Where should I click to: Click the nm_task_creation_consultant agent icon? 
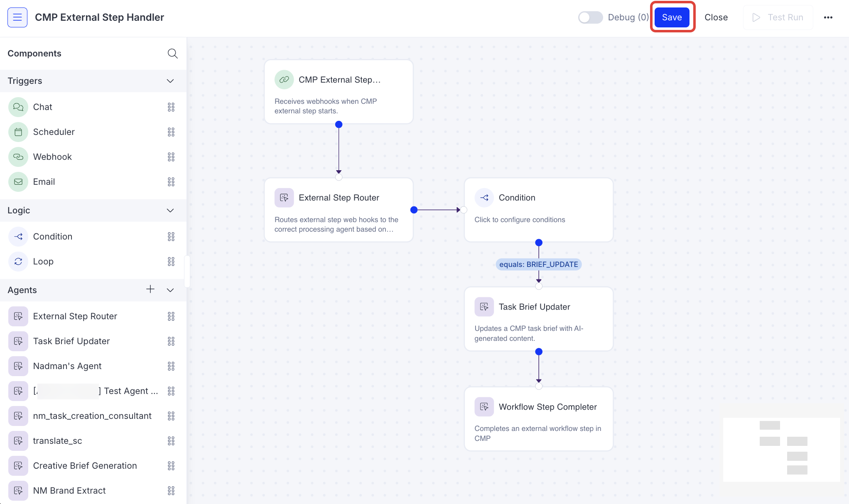pyautogui.click(x=18, y=416)
